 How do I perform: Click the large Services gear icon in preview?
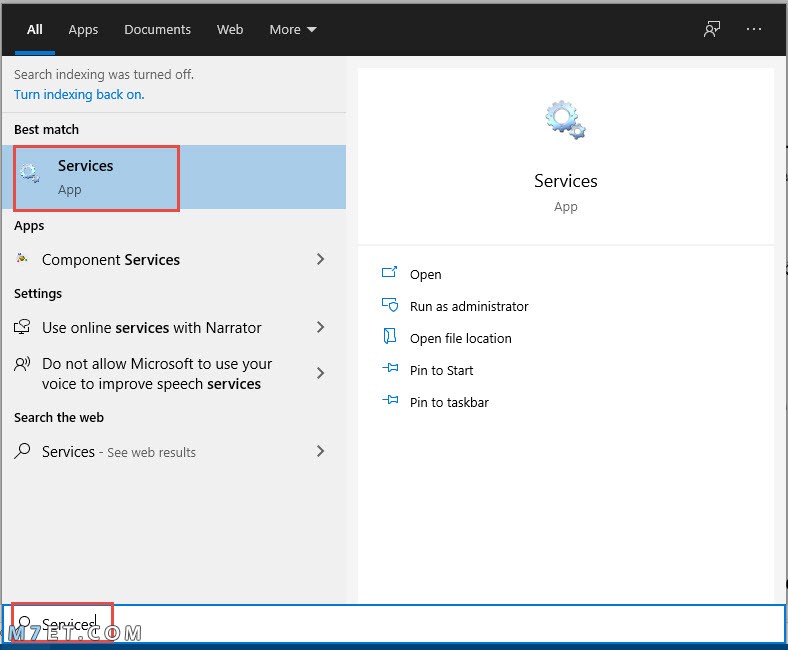coord(565,120)
